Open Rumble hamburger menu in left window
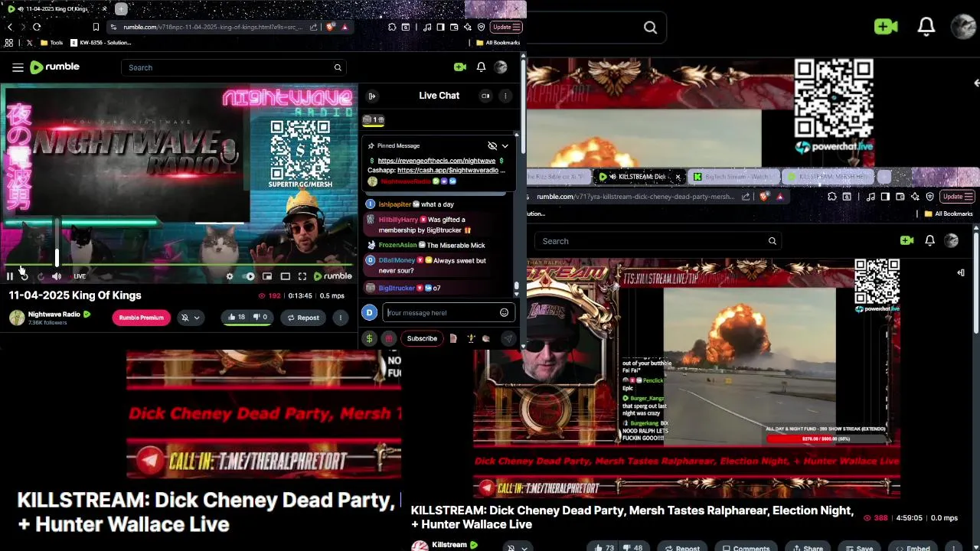980x551 pixels. [x=18, y=67]
